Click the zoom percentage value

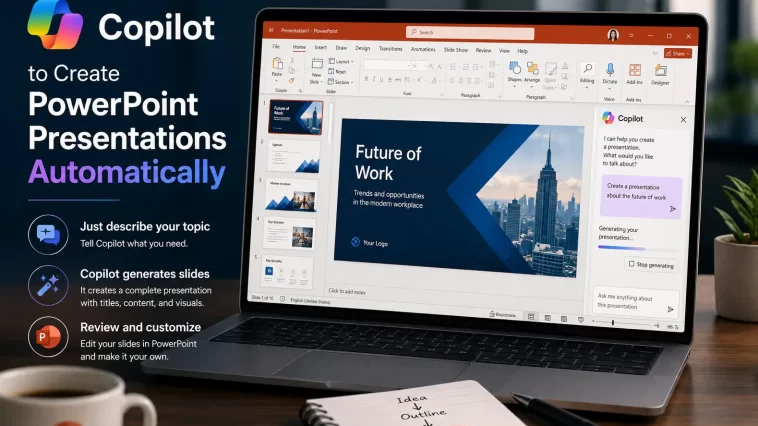(x=672, y=327)
